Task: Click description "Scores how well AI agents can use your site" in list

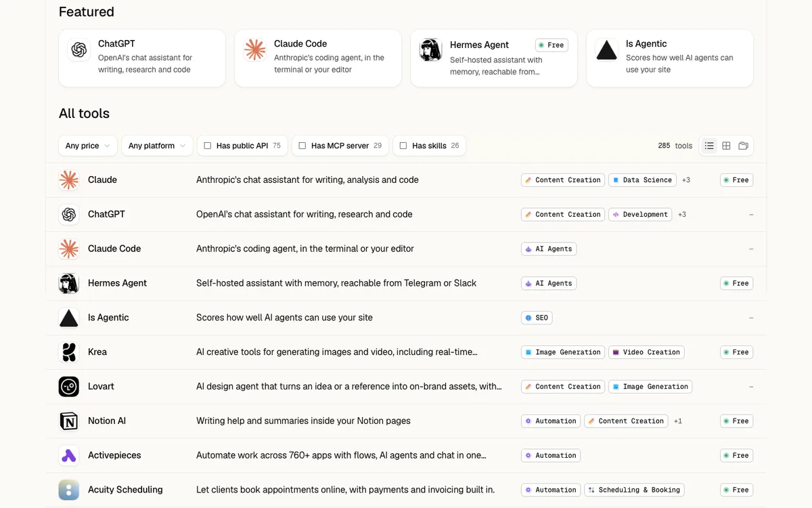Action: 284,318
